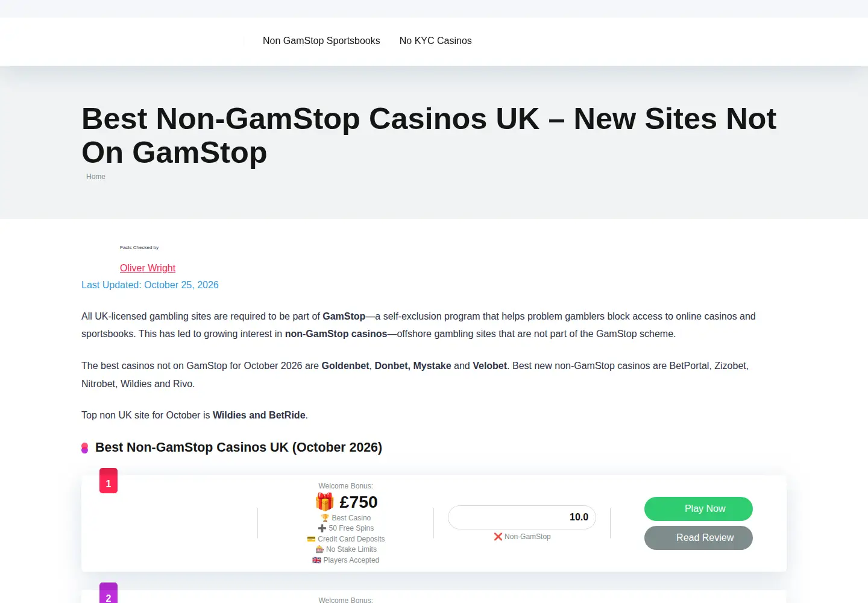Click the red cross icon beside Non-GamStop
Screen dimensions: 868x603
pyautogui.click(x=498, y=537)
